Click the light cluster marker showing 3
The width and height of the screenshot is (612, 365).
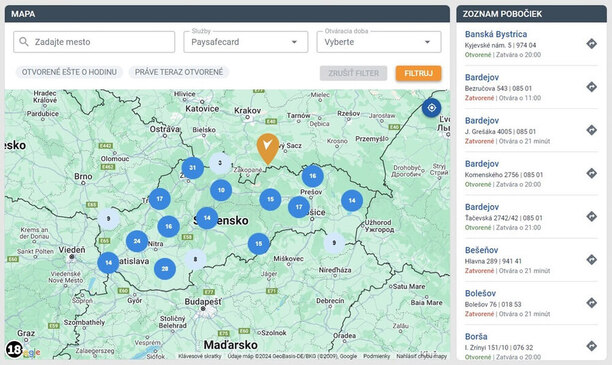pos(220,163)
